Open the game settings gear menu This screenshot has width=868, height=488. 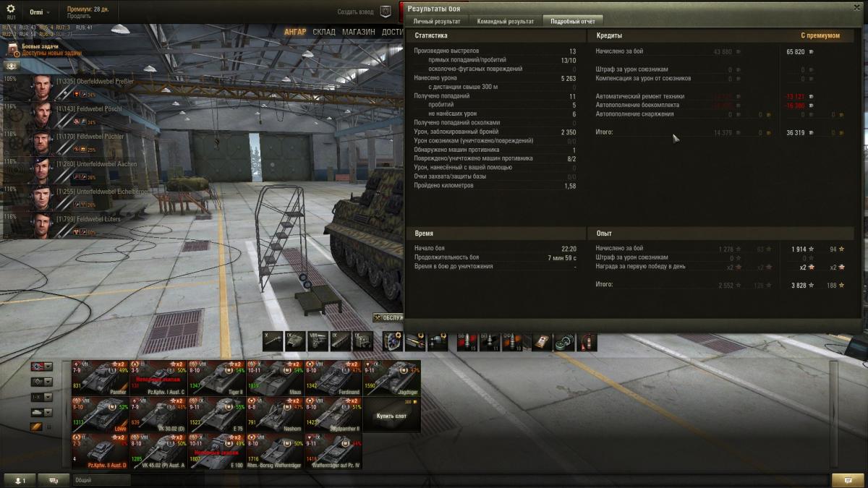click(x=10, y=10)
